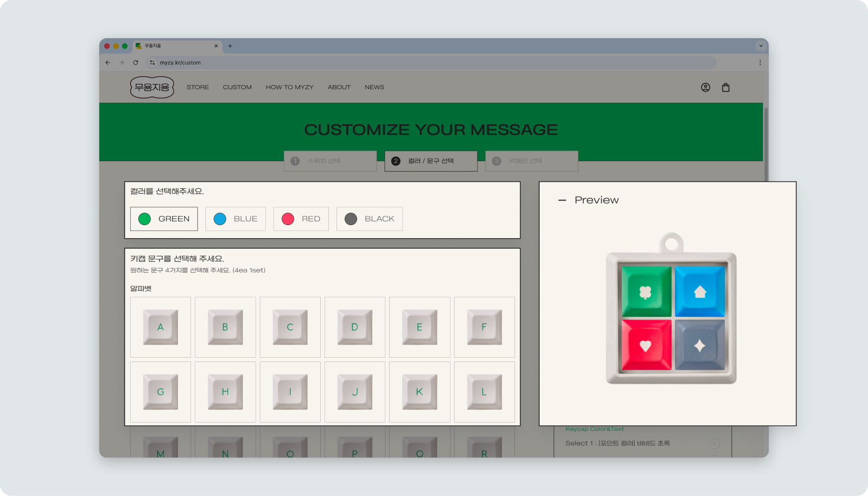Click the navy star keycap in preview
The height and width of the screenshot is (496, 868).
click(x=700, y=345)
